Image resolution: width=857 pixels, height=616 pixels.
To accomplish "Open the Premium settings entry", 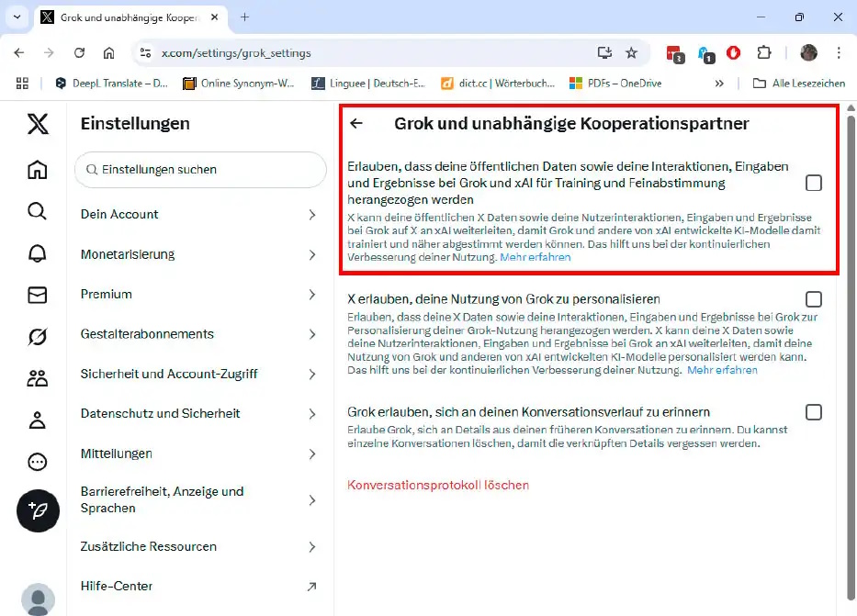I will [197, 295].
